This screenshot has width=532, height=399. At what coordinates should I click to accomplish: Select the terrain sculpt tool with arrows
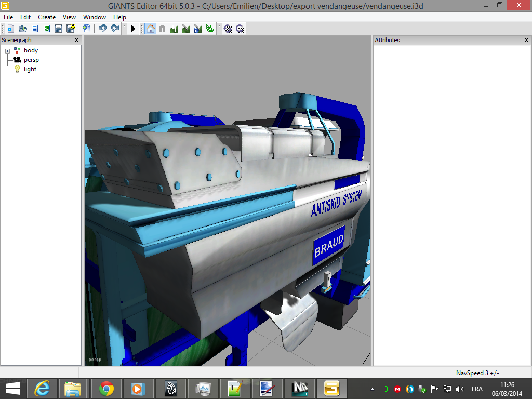pyautogui.click(x=174, y=29)
